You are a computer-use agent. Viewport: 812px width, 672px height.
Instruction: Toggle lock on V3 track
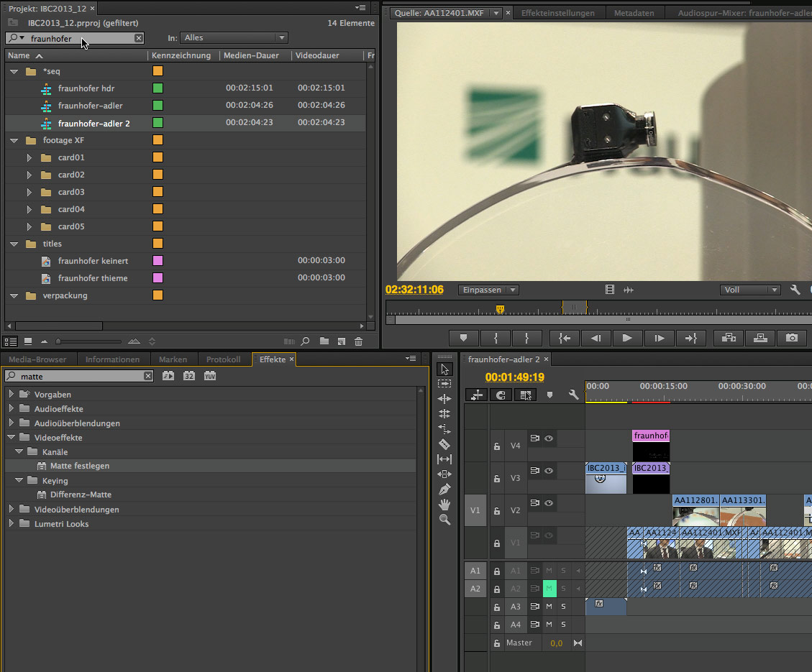tap(496, 478)
